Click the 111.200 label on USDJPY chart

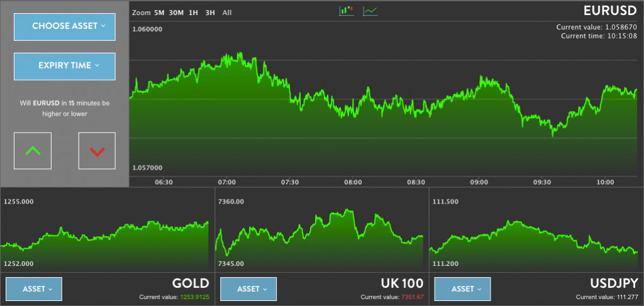tap(446, 264)
